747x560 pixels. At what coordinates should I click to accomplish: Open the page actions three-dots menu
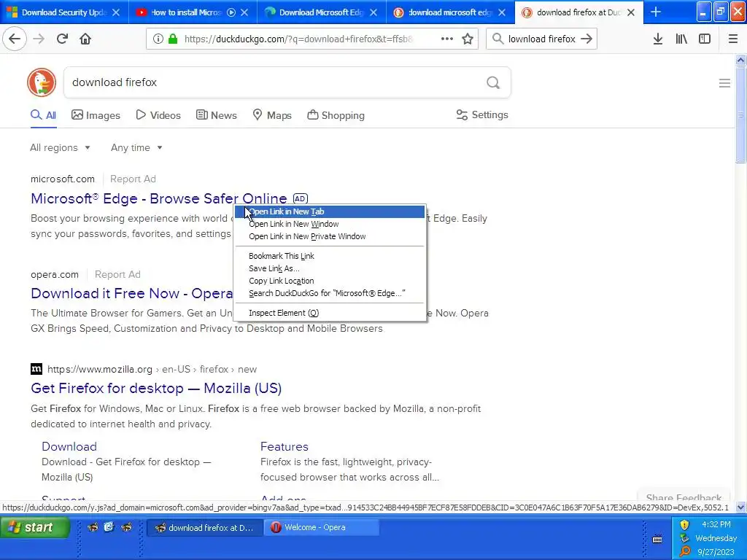(x=447, y=39)
